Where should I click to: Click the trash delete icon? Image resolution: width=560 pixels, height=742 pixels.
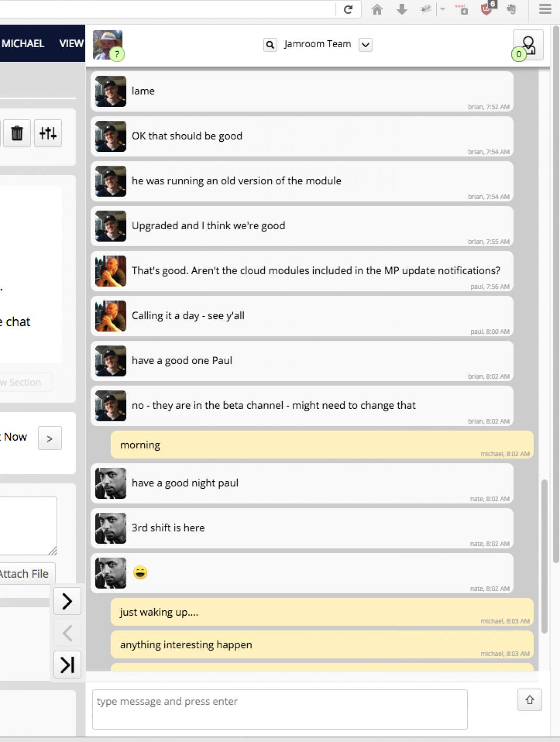coord(17,133)
